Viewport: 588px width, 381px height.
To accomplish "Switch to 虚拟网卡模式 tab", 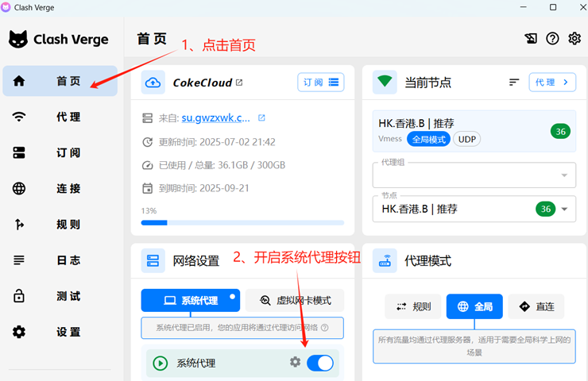I will pos(295,301).
